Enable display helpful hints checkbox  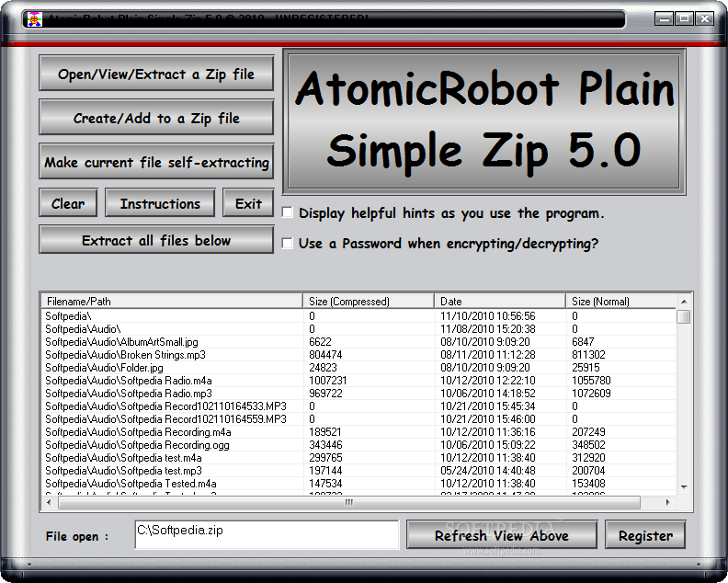pos(288,212)
